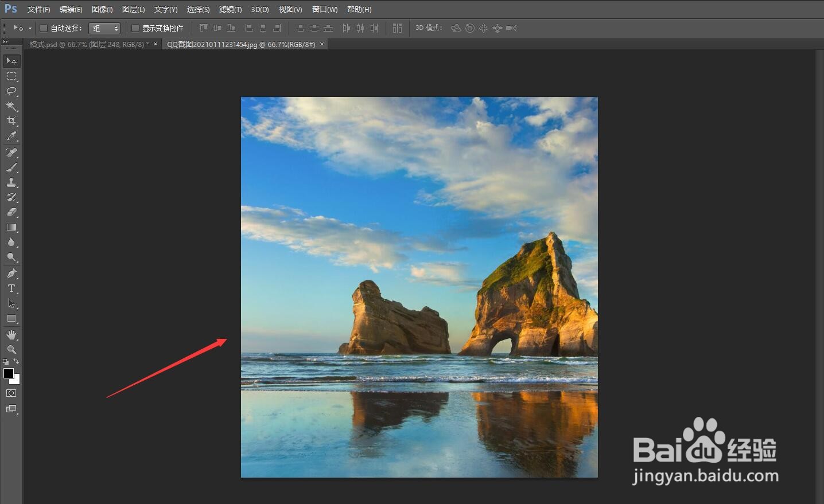Toggle Quick Mask mode

click(x=11, y=393)
